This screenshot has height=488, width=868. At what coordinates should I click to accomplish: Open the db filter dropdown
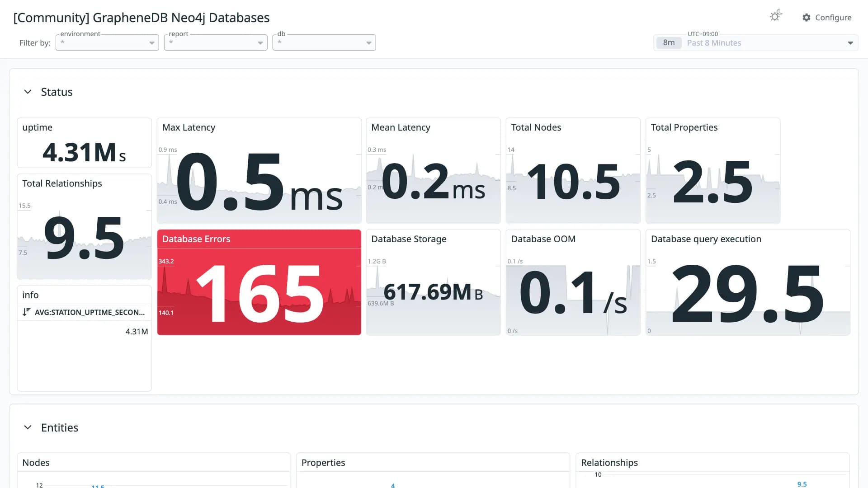[324, 42]
